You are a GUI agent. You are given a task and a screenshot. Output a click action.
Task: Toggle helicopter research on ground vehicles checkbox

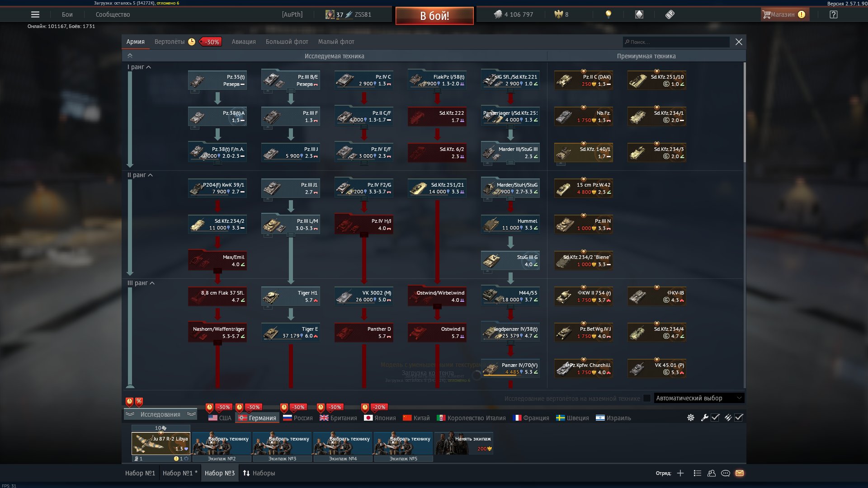pos(647,398)
